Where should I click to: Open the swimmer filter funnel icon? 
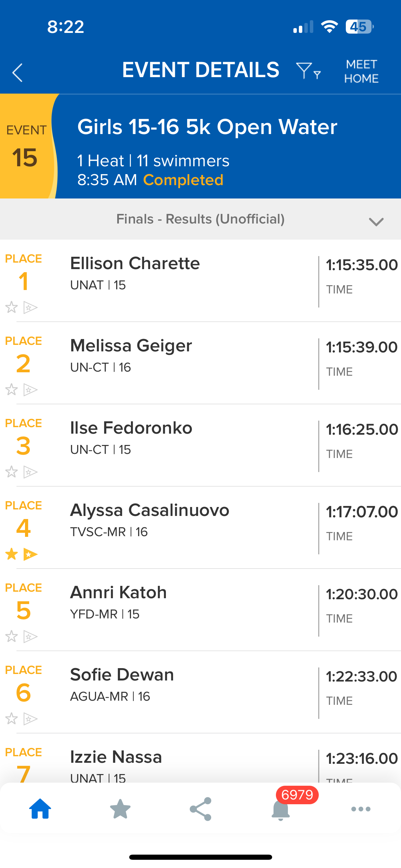308,71
